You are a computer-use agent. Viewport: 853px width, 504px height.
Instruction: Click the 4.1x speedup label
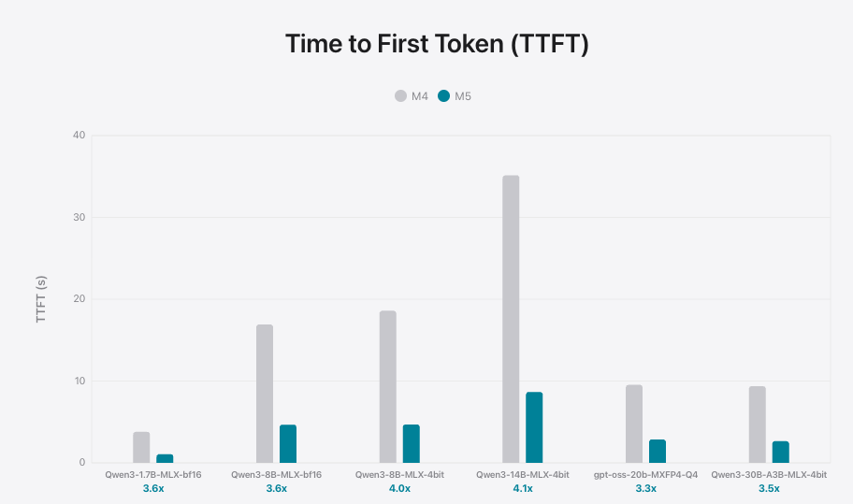pyautogui.click(x=522, y=488)
